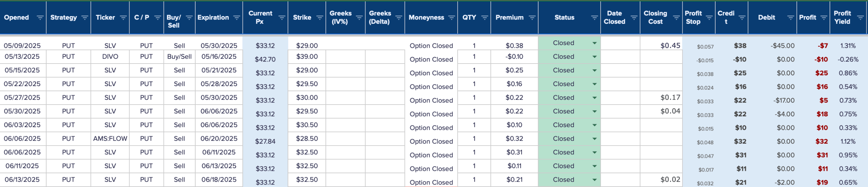Open the Strategy column filter

(x=85, y=17)
